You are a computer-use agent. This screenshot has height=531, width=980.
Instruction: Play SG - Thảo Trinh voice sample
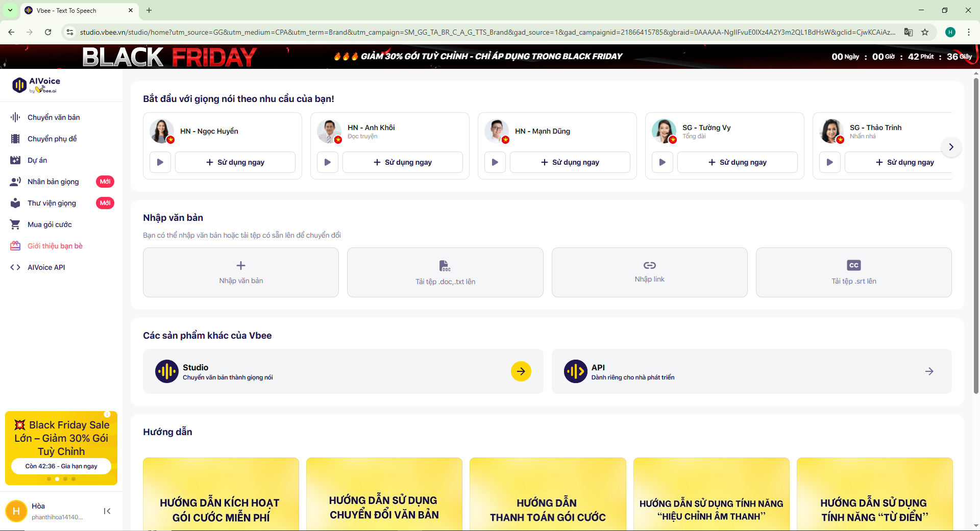coord(830,162)
